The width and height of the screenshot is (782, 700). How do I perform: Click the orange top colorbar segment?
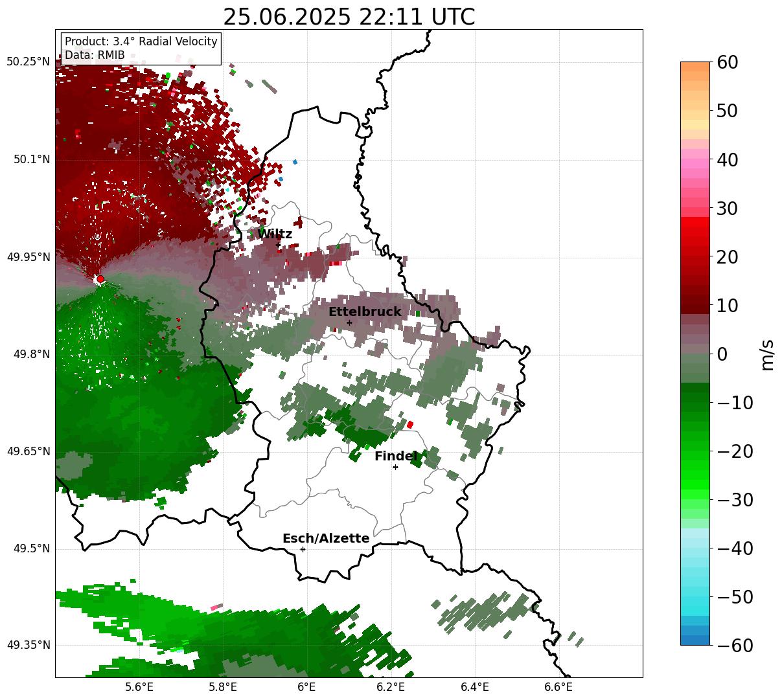pyautogui.click(x=695, y=67)
